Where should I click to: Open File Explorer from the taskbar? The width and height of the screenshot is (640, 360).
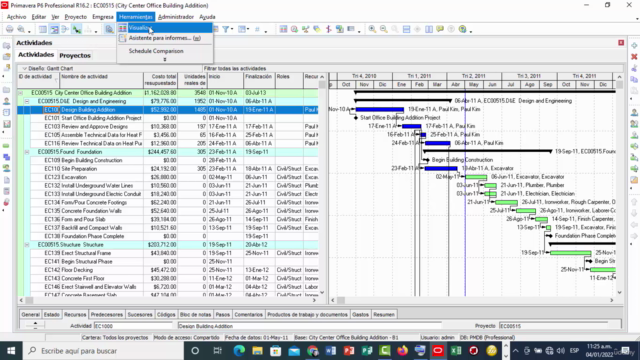point(257,351)
